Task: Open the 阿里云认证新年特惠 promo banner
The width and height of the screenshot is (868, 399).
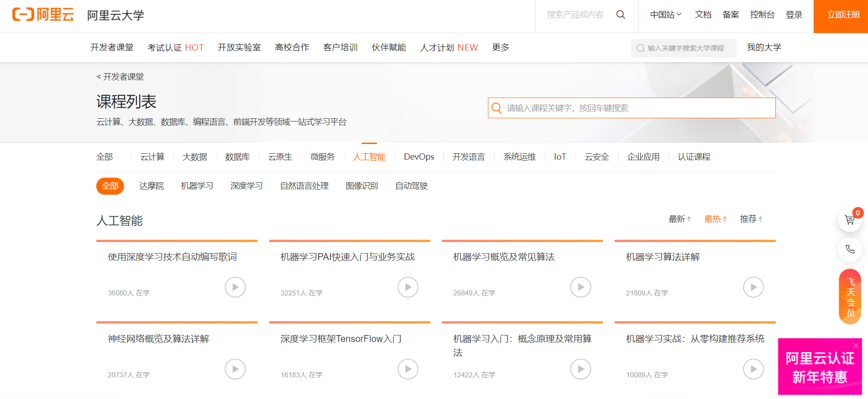Action: pyautogui.click(x=820, y=367)
